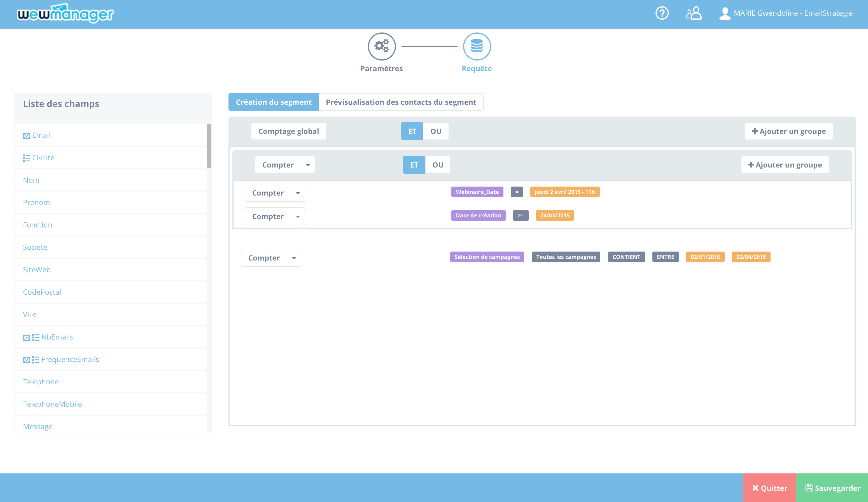Click the Email field envelope icon
This screenshot has width=868, height=502.
pos(26,135)
